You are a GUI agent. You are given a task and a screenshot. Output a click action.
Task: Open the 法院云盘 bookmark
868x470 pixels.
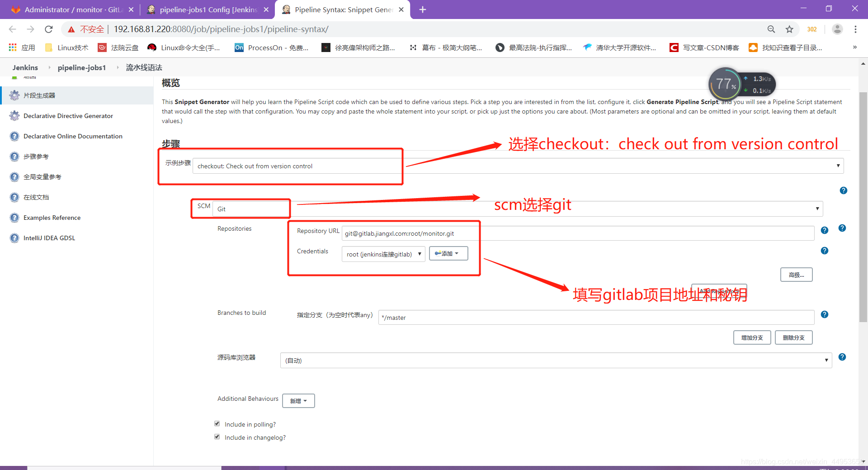[118, 47]
